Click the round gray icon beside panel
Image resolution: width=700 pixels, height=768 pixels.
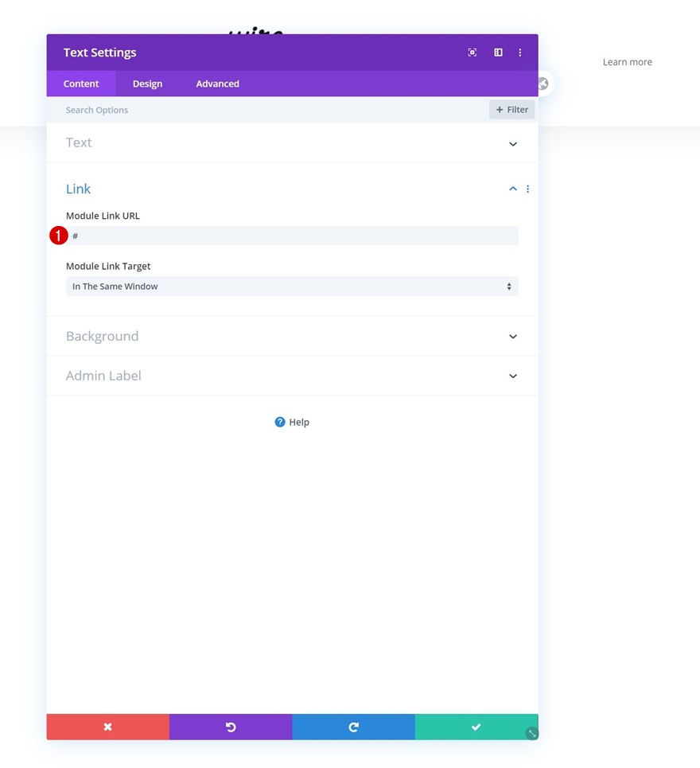pos(542,84)
